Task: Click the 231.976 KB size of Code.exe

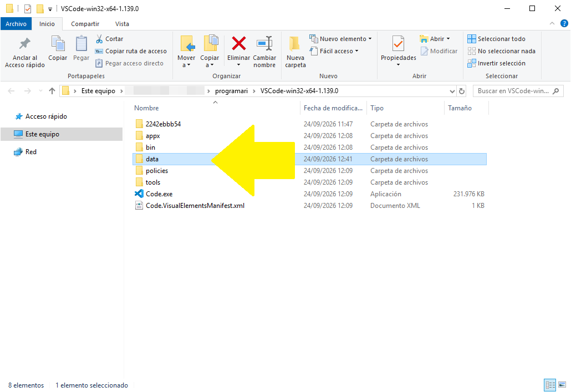Action: tap(468, 194)
